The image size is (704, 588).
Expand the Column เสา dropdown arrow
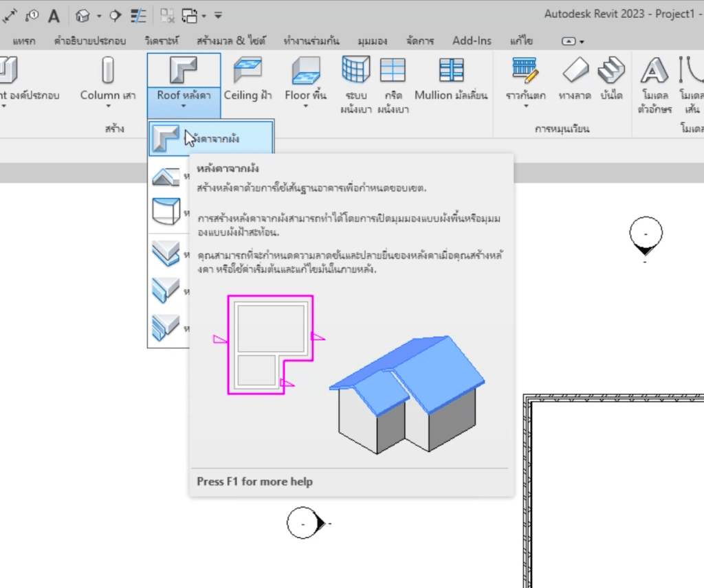coord(107,106)
